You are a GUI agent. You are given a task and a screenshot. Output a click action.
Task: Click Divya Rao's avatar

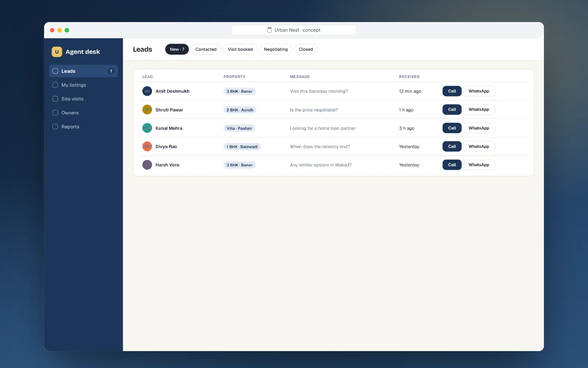pyautogui.click(x=147, y=146)
